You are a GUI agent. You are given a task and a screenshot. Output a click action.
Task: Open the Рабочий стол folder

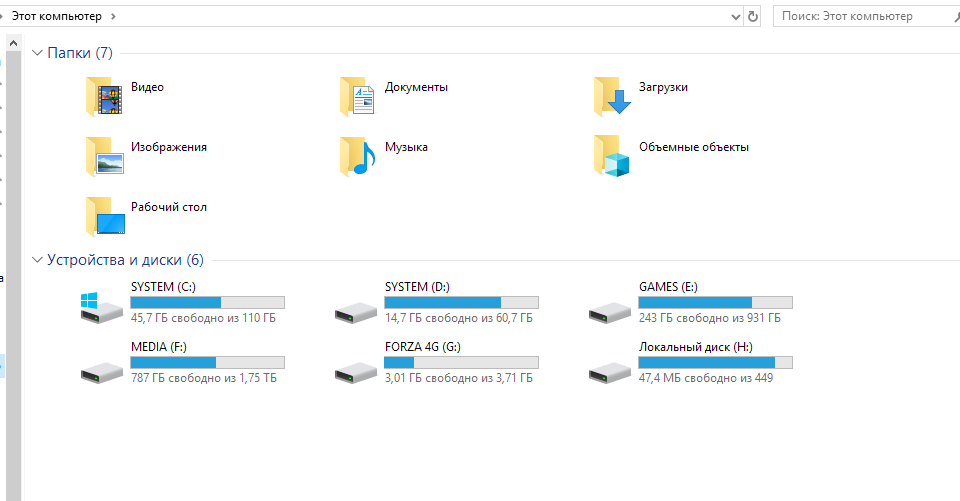[x=168, y=207]
